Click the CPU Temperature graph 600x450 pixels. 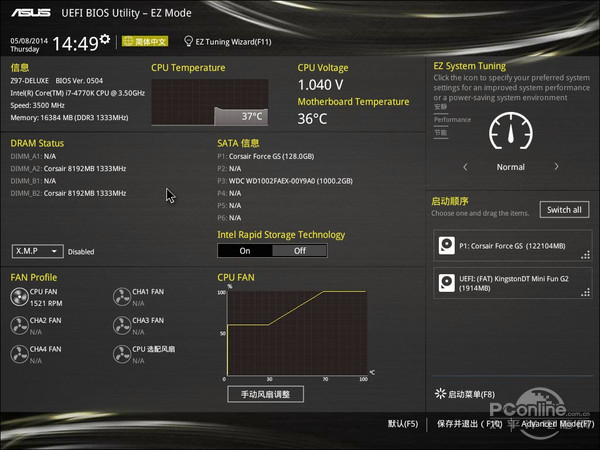click(210, 102)
